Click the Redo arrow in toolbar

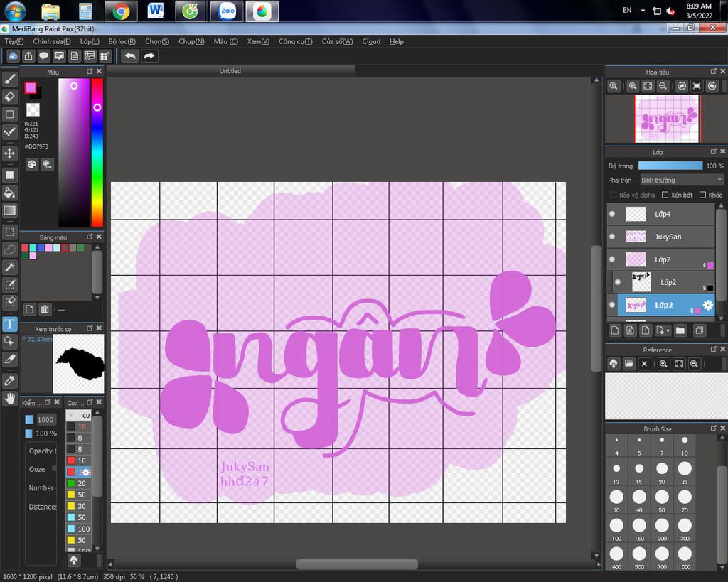point(149,56)
